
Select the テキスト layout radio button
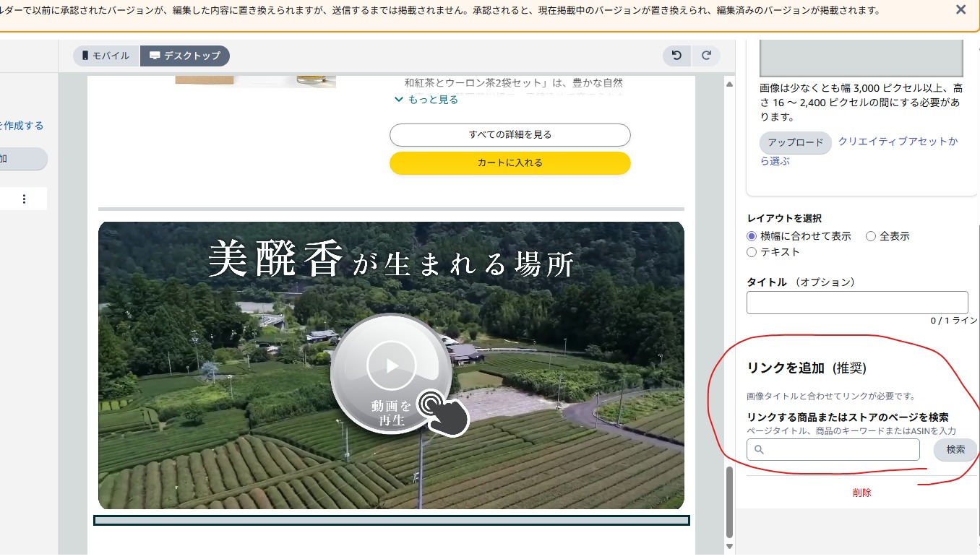click(752, 252)
